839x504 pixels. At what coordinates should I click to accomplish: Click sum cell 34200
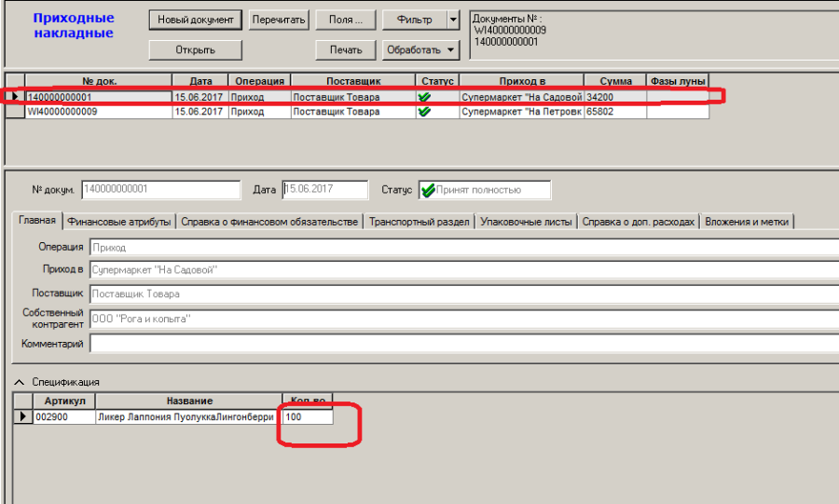coord(615,97)
